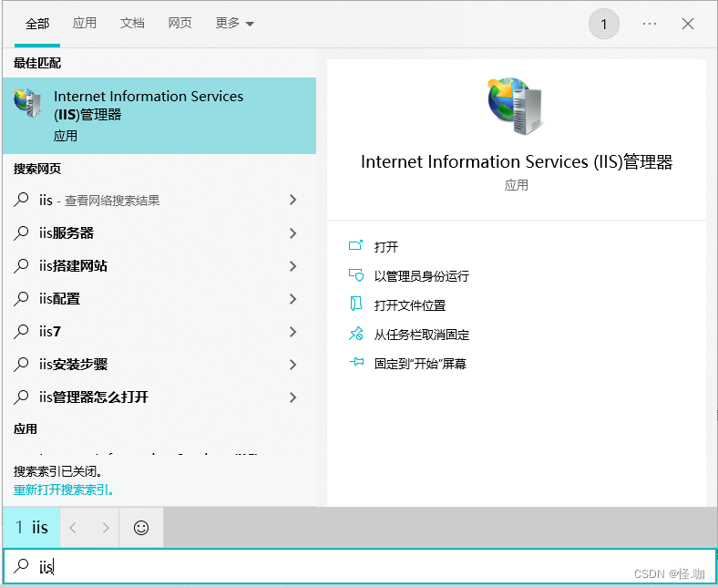The image size is (718, 588).
Task: Expand the iis7 suggestion arrow
Action: pyautogui.click(x=293, y=332)
